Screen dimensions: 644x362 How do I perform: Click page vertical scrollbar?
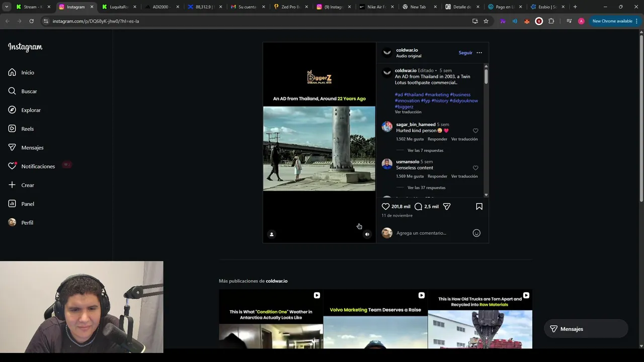coord(641,118)
